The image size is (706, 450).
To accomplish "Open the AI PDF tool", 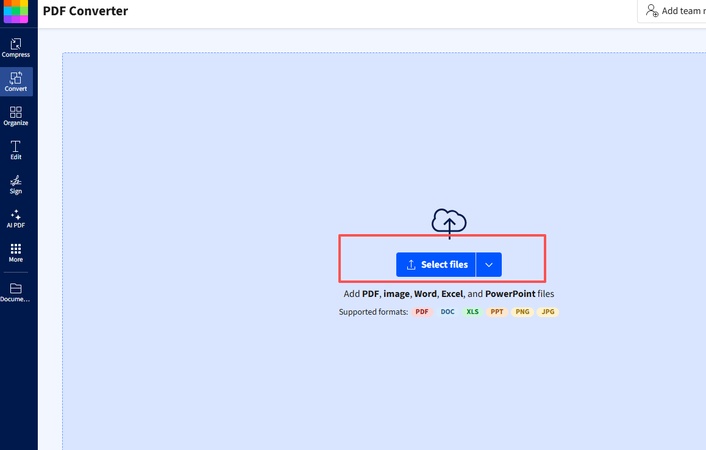I will (x=16, y=218).
